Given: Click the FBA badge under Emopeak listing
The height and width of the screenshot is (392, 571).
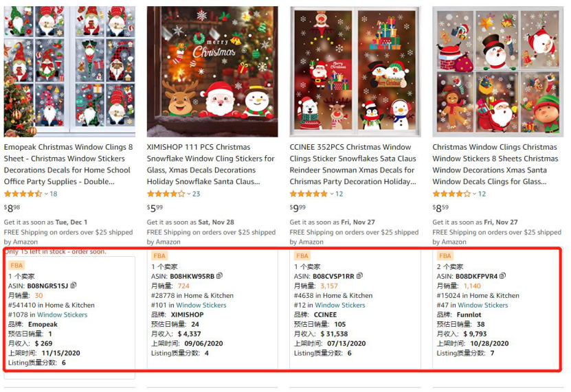Looking at the screenshot, I should click(16, 265).
